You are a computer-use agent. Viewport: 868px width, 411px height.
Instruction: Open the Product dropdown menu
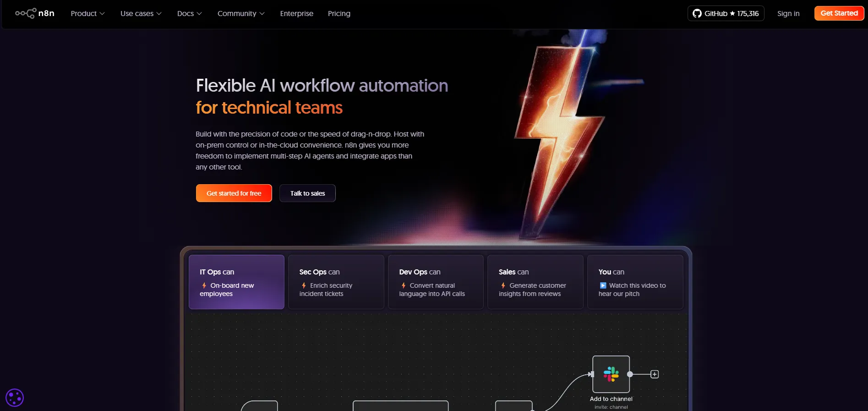pyautogui.click(x=87, y=14)
